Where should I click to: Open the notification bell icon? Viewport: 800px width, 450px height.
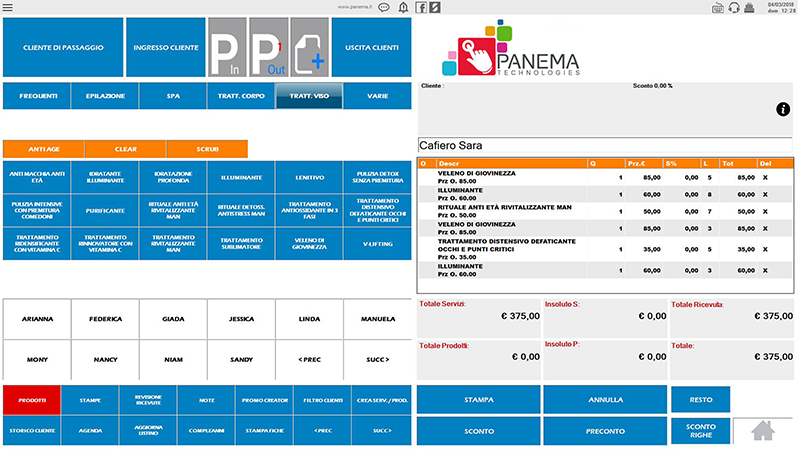[404, 7]
